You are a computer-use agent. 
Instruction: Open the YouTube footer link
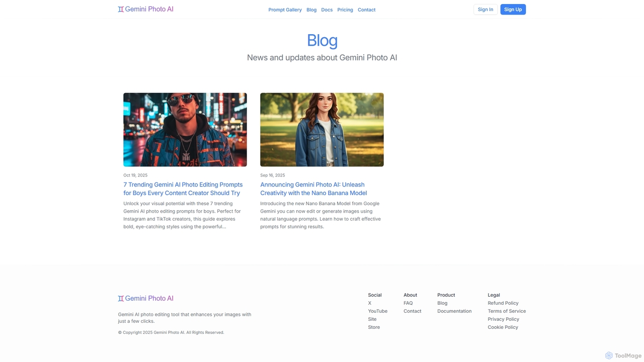pyautogui.click(x=378, y=311)
